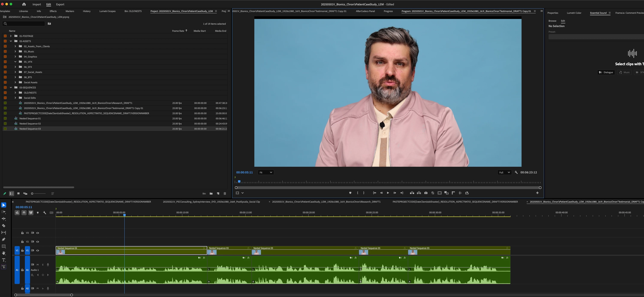The image size is (644, 297).
Task: Switch to the Lumetri Color tab
Action: (x=574, y=13)
